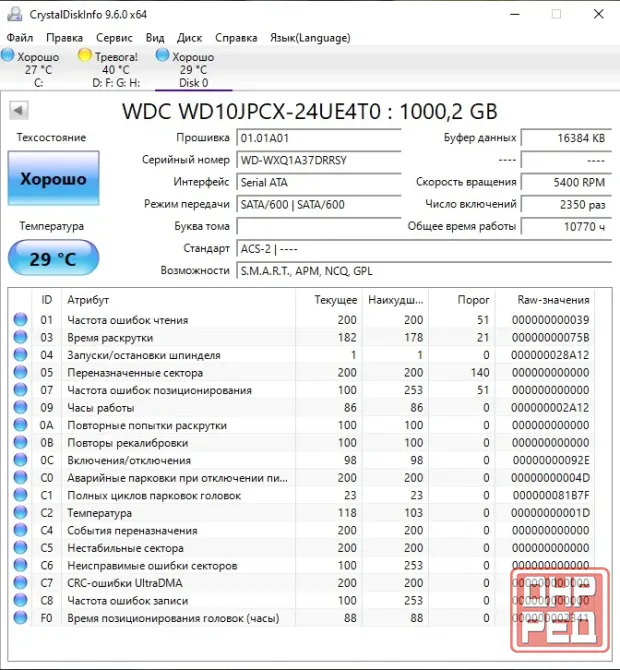Click the rotation speed value 5400 RPM

(x=566, y=182)
